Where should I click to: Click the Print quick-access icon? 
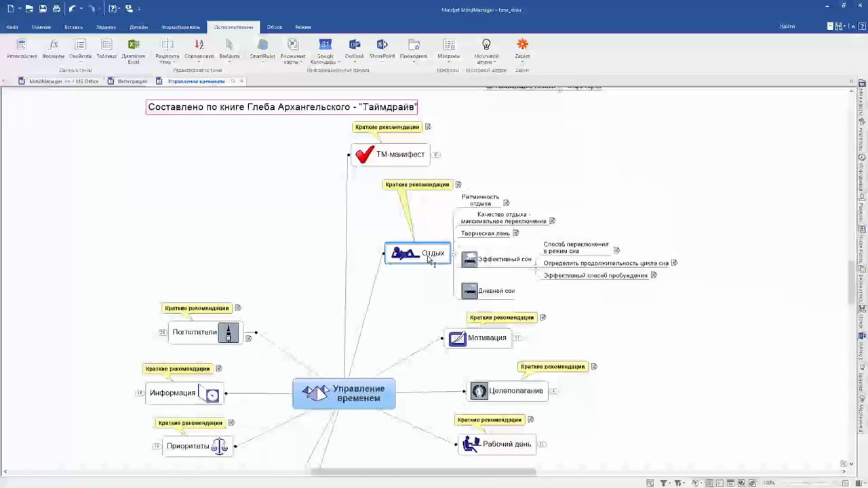pos(56,9)
